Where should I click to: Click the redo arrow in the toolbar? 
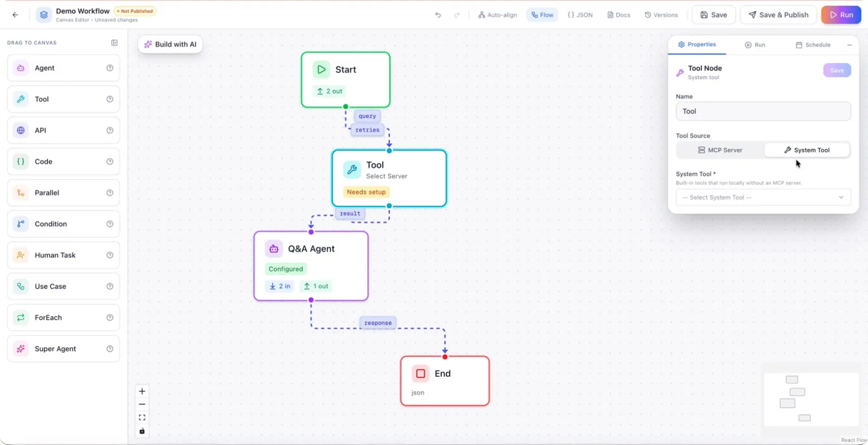click(457, 15)
